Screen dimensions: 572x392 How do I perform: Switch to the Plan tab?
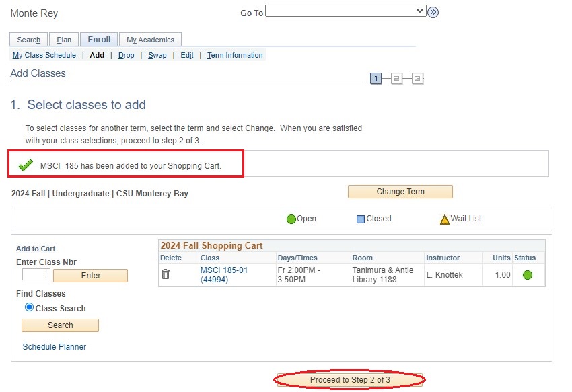click(64, 39)
